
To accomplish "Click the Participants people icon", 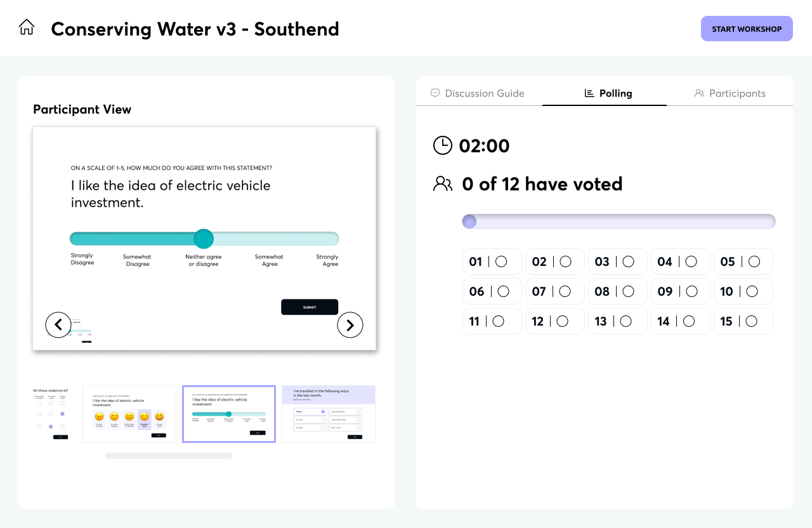I will 699,93.
